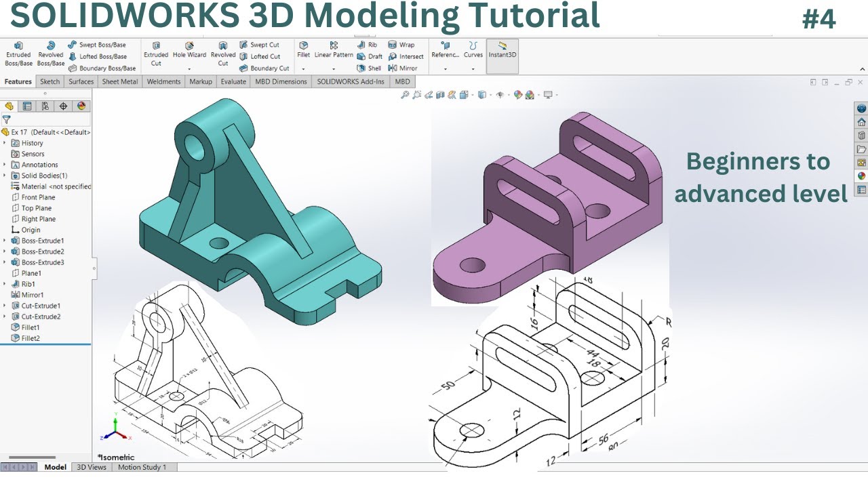Select Front Plane in tree
The image size is (868, 488).
[33, 197]
